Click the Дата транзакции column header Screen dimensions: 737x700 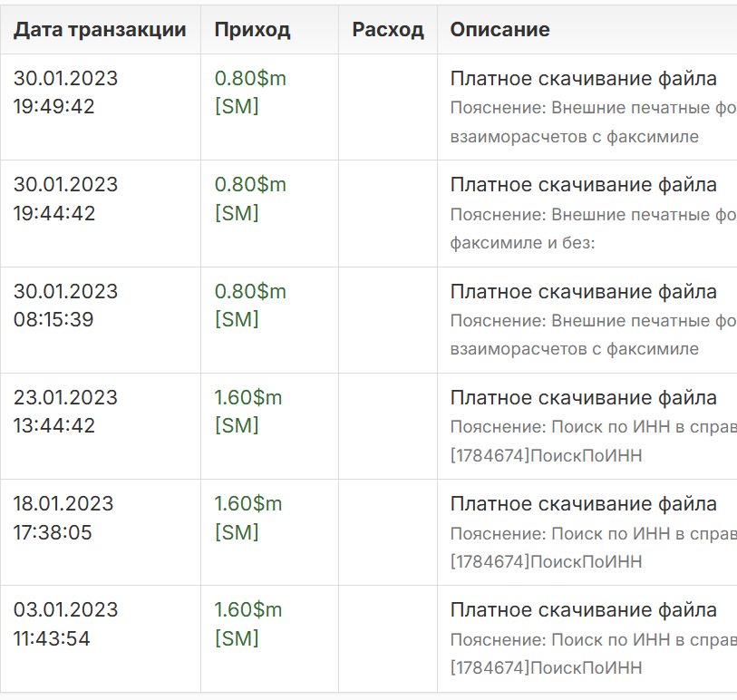(x=100, y=30)
